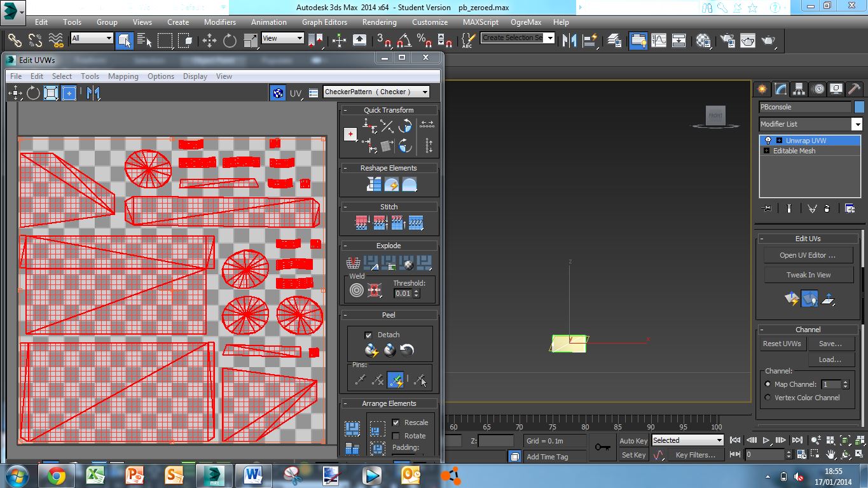Open the Create Selection Set dropdown
The width and height of the screenshot is (868, 488).
tap(518, 38)
